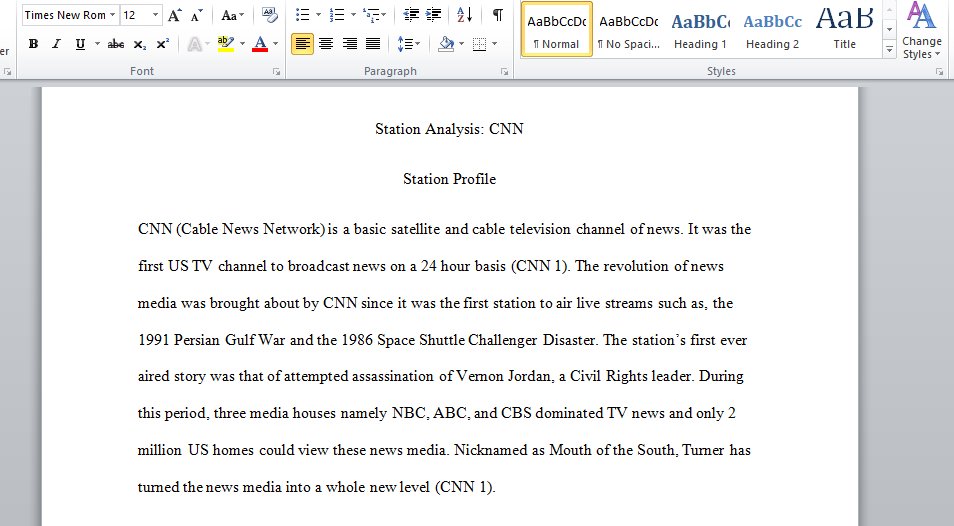Viewport: 954px width, 526px height.
Task: Apply the red font color
Action: [260, 44]
